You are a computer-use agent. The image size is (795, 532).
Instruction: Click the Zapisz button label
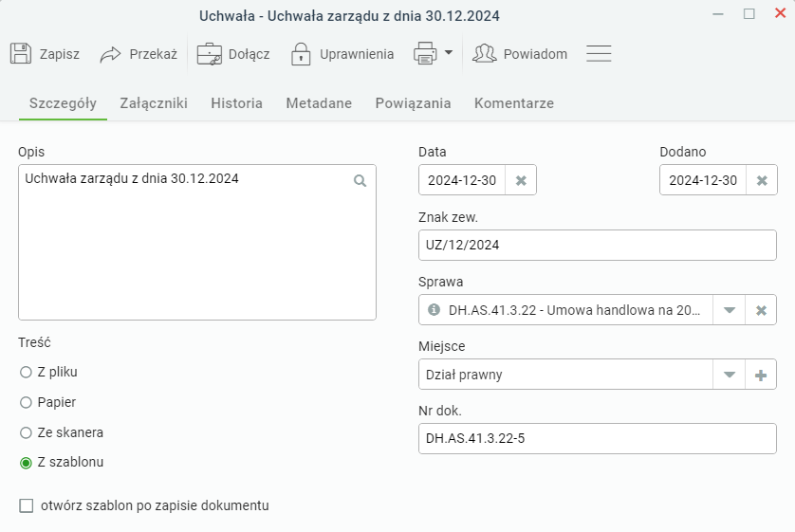click(x=60, y=54)
